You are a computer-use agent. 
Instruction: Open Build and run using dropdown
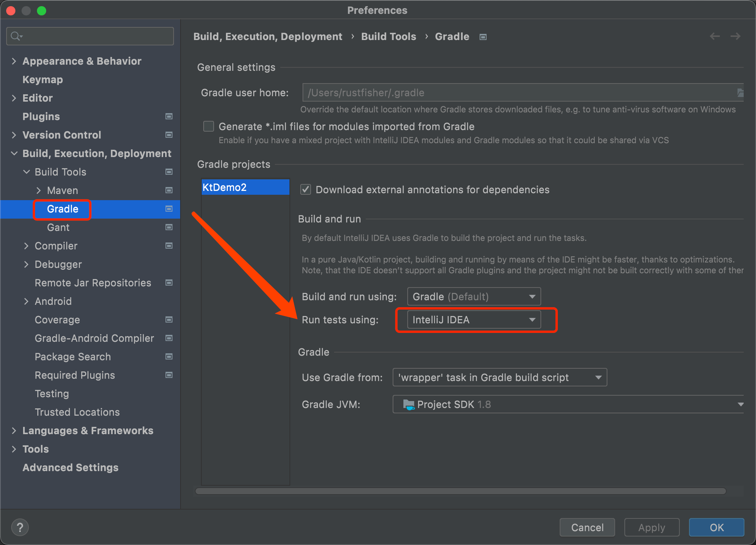474,296
